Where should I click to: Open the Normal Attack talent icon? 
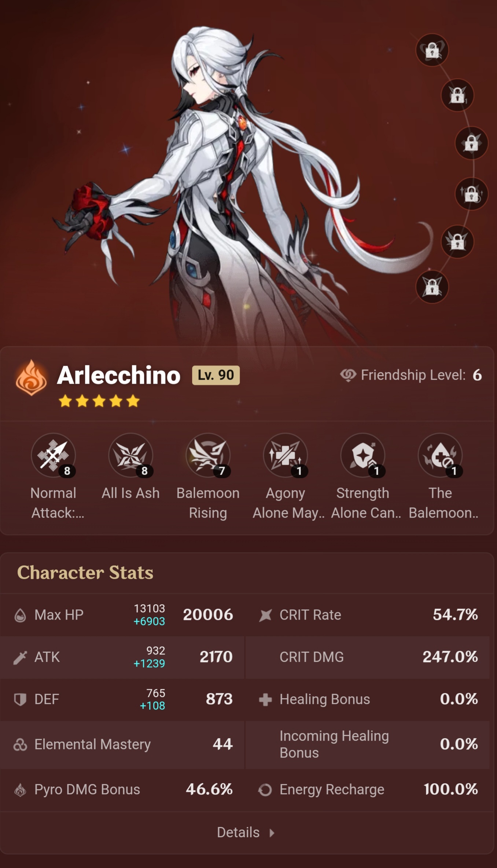54,455
